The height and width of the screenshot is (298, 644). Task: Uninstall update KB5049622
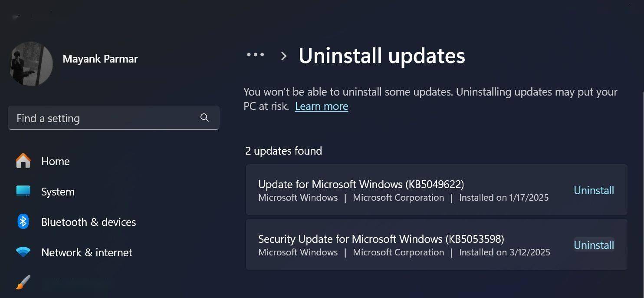tap(594, 190)
